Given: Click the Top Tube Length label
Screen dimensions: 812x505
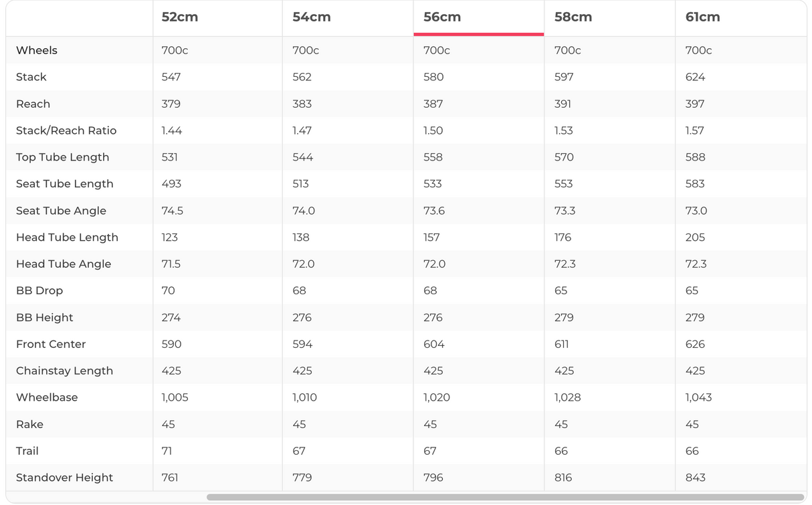Looking at the screenshot, I should [x=62, y=157].
